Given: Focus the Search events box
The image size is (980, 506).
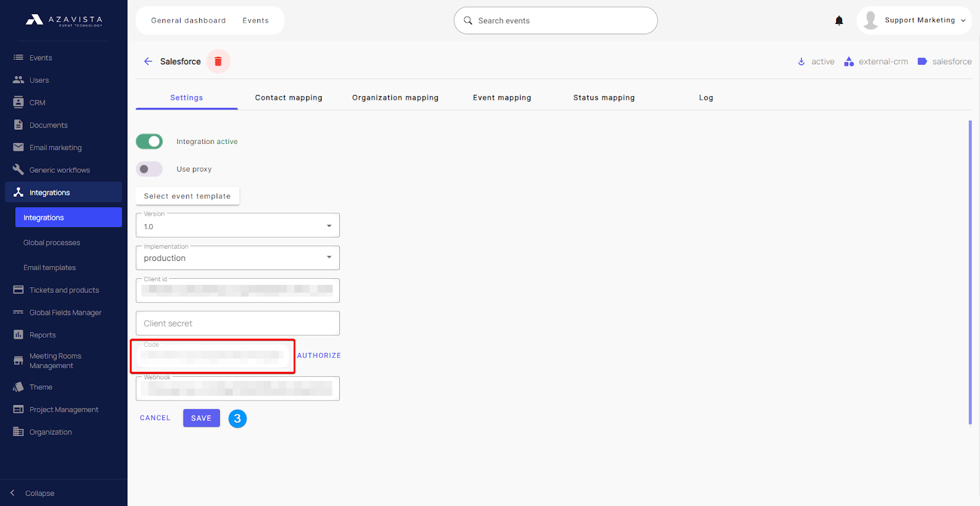Looking at the screenshot, I should coord(556,20).
